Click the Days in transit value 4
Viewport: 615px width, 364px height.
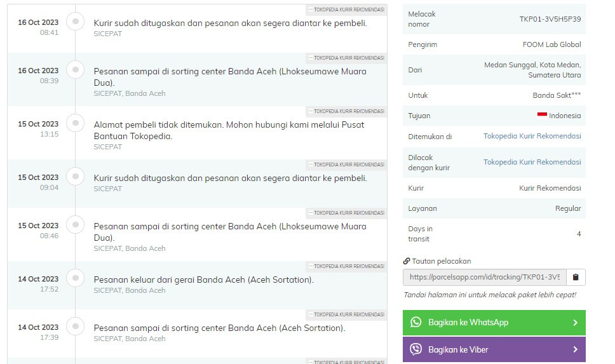click(579, 234)
